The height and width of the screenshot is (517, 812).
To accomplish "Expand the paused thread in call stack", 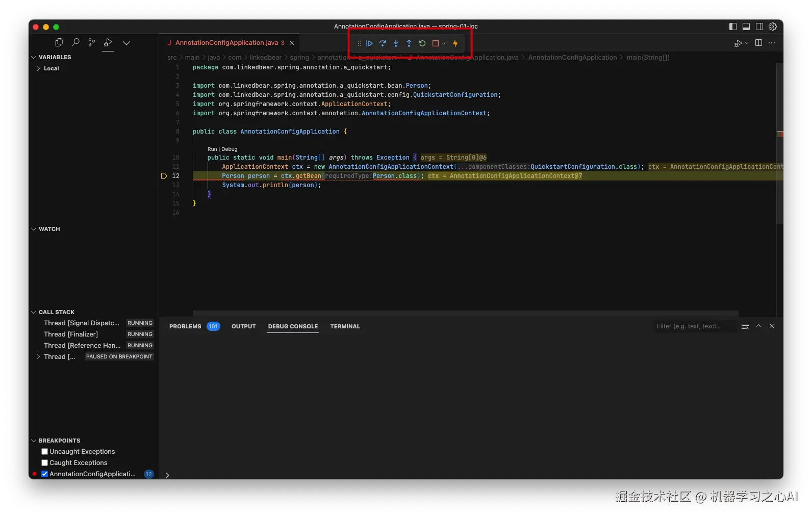I will [39, 356].
